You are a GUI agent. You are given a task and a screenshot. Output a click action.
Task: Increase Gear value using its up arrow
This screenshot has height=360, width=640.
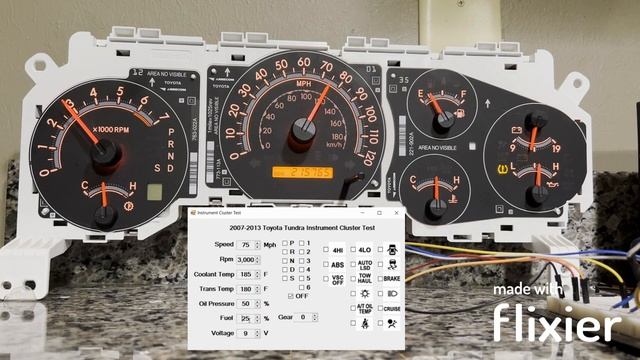coord(315,315)
